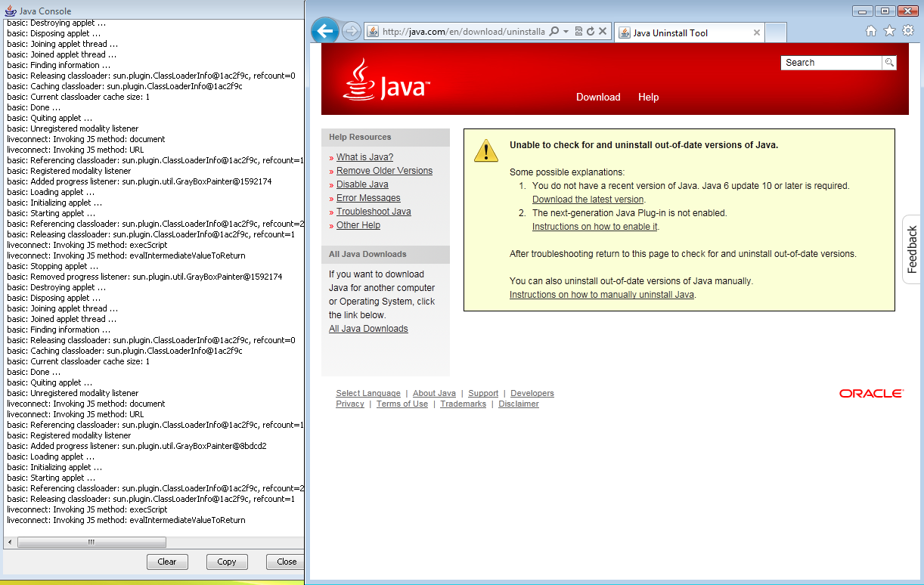Viewport: 924px width, 585px height.
Task: Open the Help menu on Java header
Action: coord(648,97)
